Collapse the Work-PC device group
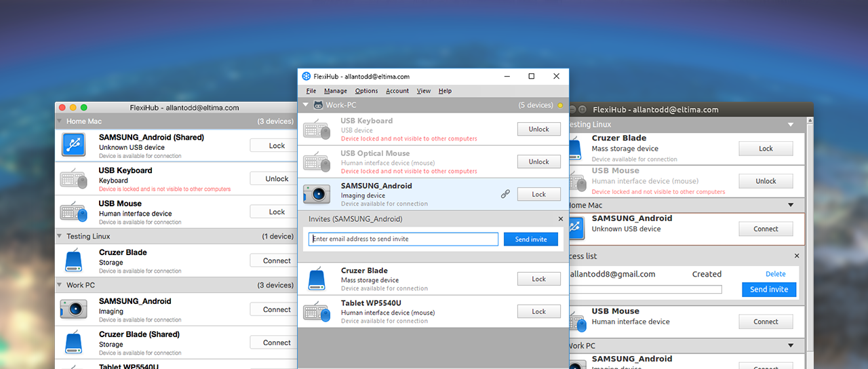This screenshot has height=369, width=868. [x=306, y=105]
